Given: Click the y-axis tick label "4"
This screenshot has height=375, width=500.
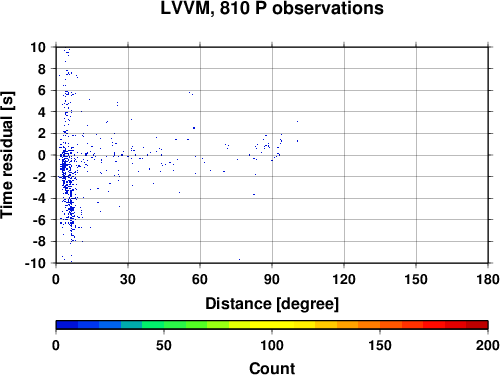Looking at the screenshot, I should (42, 112).
